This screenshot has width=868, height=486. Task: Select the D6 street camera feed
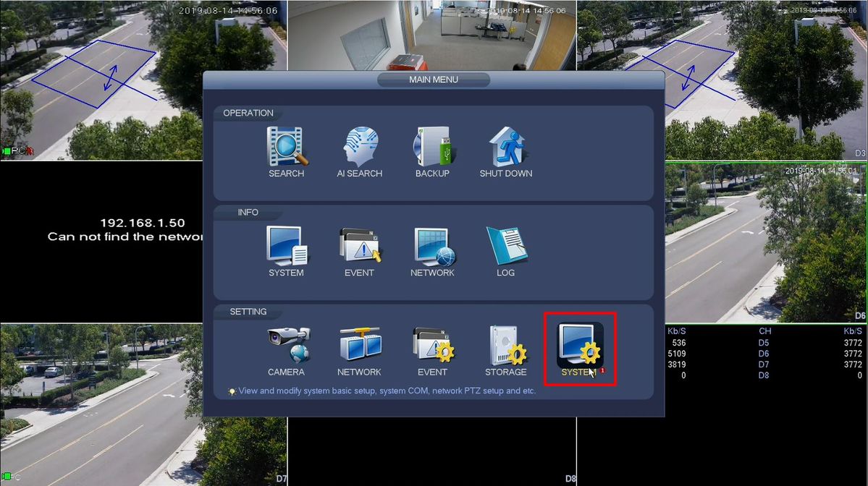(x=766, y=242)
